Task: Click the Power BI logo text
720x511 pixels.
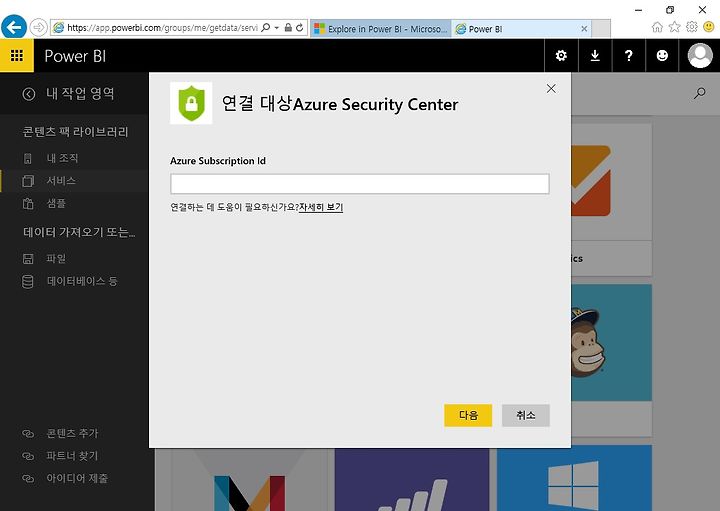Action: (x=75, y=56)
